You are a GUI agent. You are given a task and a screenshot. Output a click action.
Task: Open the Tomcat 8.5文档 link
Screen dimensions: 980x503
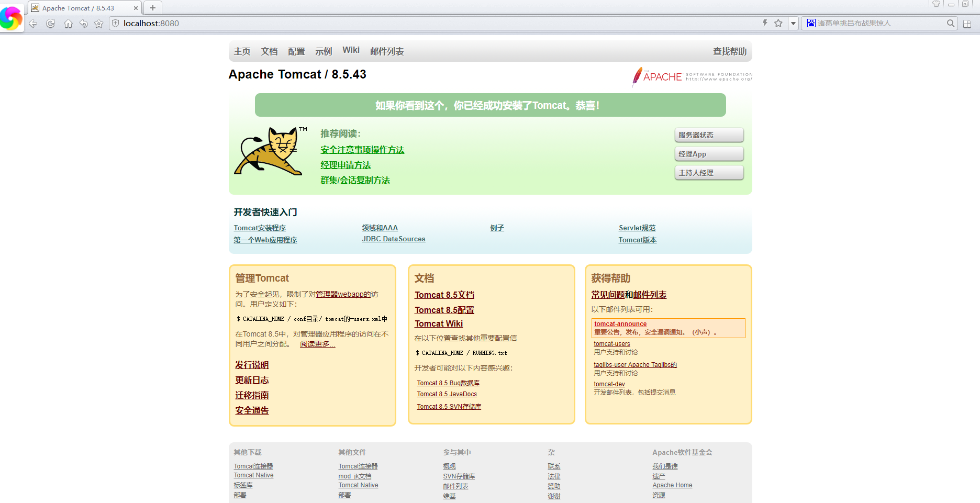[x=444, y=295]
